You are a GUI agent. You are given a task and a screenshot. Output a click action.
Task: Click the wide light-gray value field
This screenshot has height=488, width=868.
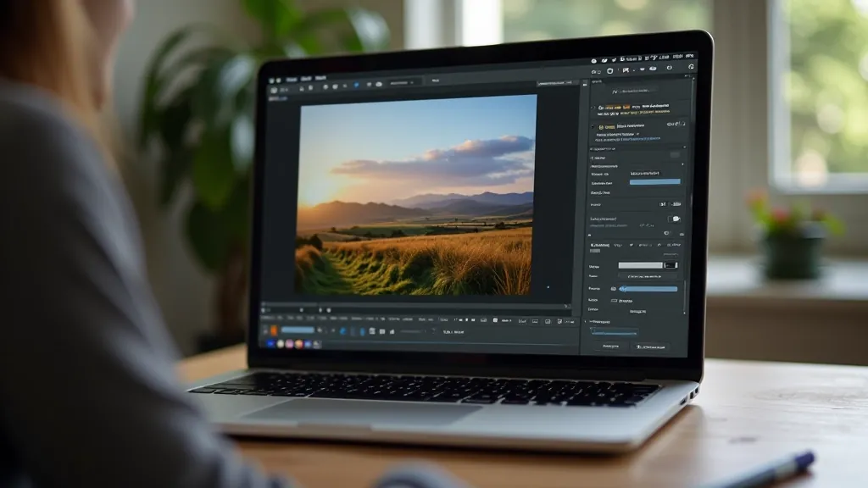tap(641, 265)
